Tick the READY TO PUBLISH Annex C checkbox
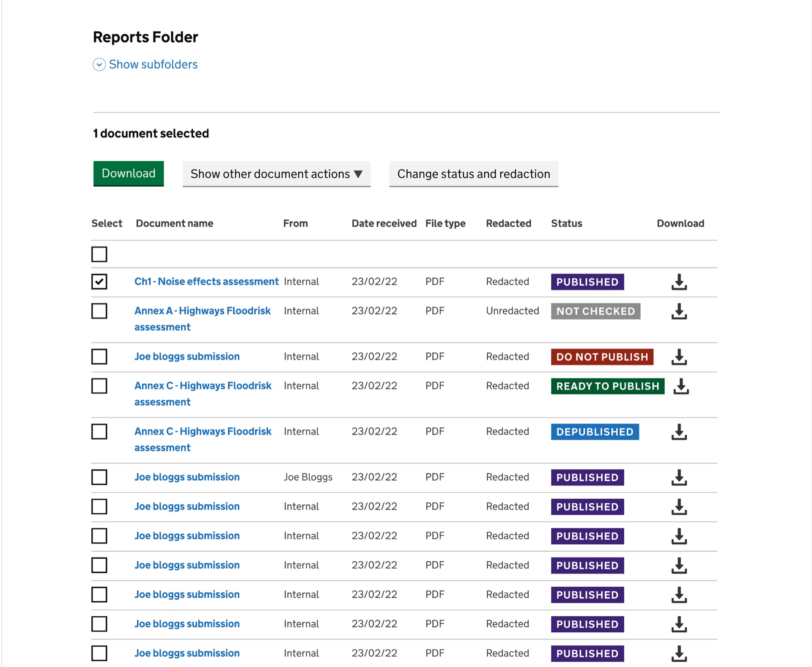The width and height of the screenshot is (812, 667). click(99, 386)
